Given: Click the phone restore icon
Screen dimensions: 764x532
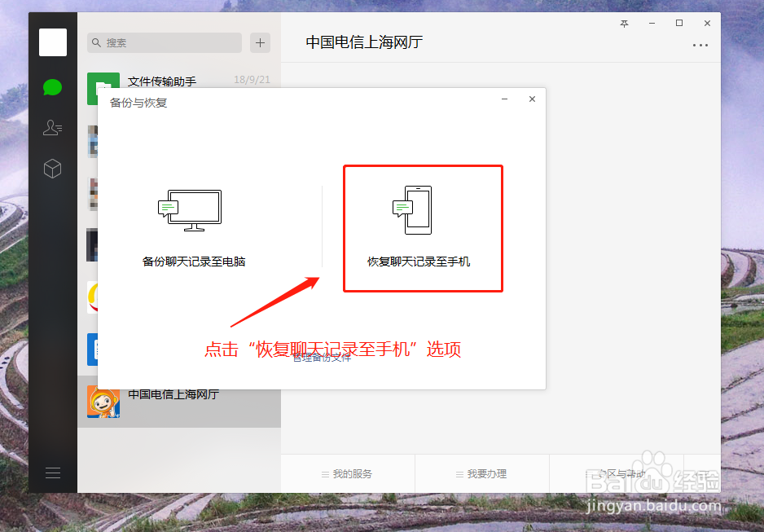Looking at the screenshot, I should coord(412,210).
